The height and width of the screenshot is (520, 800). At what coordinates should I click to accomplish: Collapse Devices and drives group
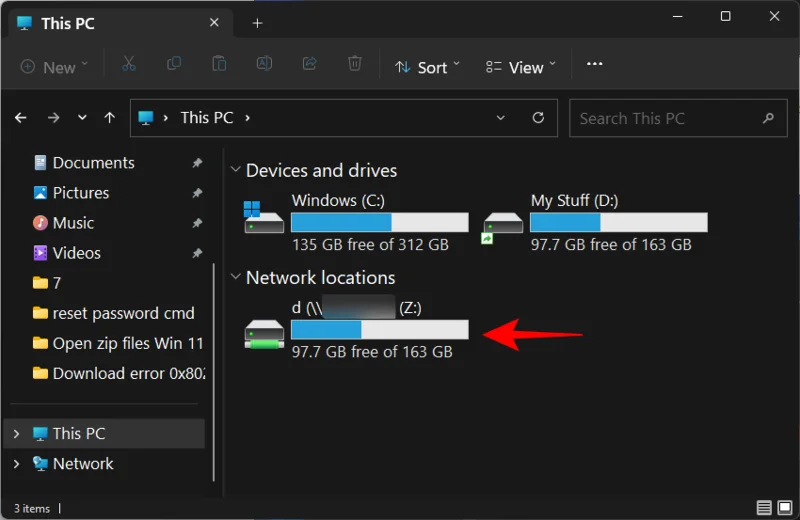235,169
